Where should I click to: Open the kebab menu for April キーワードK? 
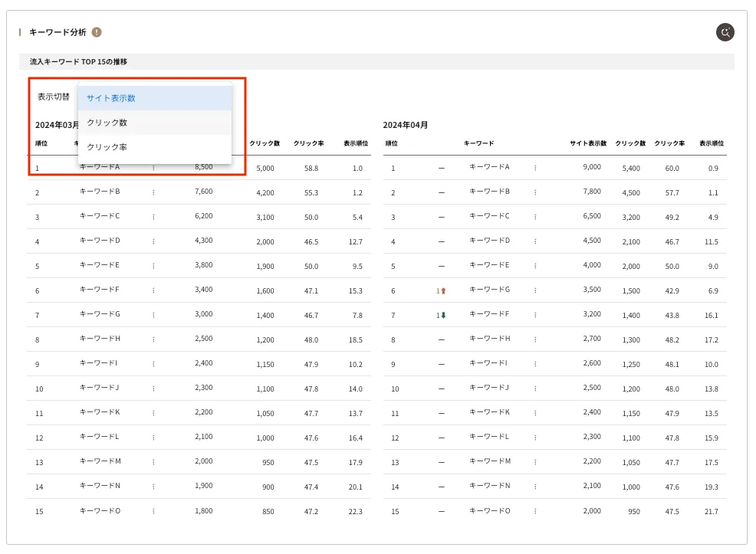(x=535, y=413)
